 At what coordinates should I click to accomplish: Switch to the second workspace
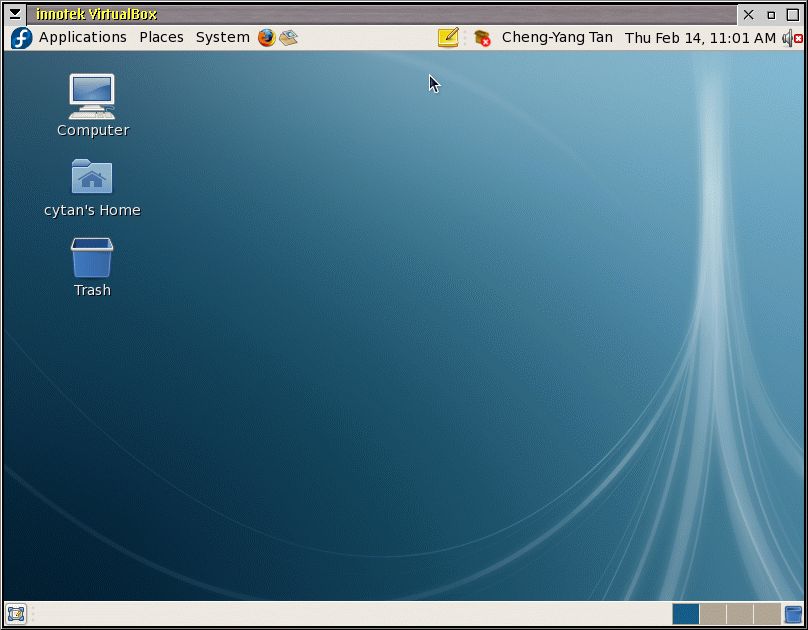coord(713,614)
